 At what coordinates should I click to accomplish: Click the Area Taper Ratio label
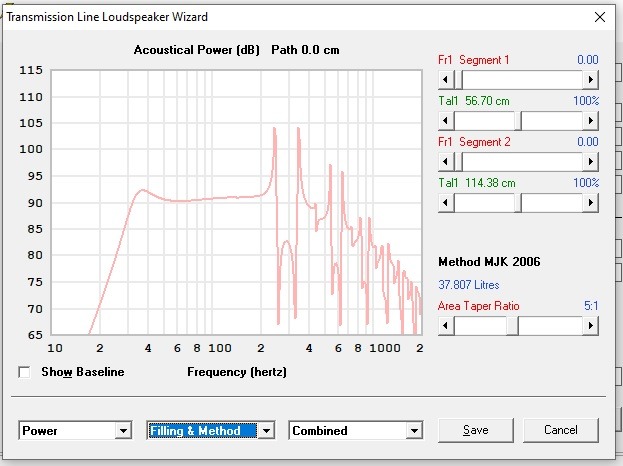[x=478, y=306]
